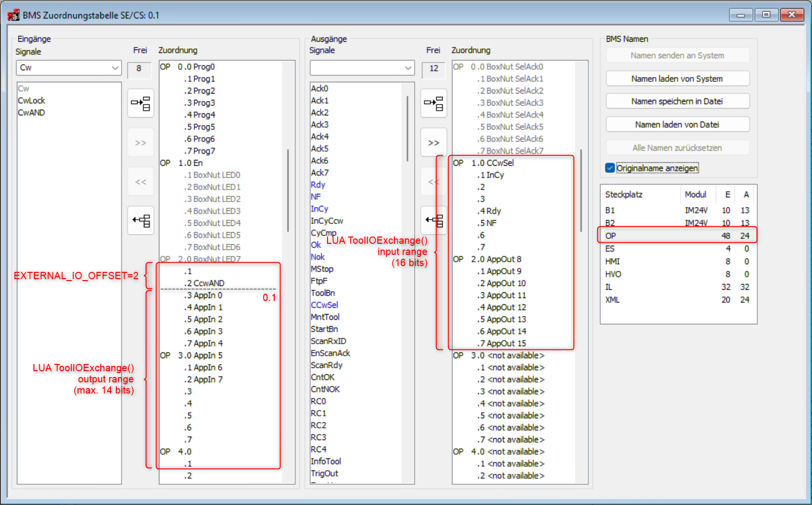Click Namen speichern in Datei button
The width and height of the screenshot is (812, 505).
click(677, 101)
